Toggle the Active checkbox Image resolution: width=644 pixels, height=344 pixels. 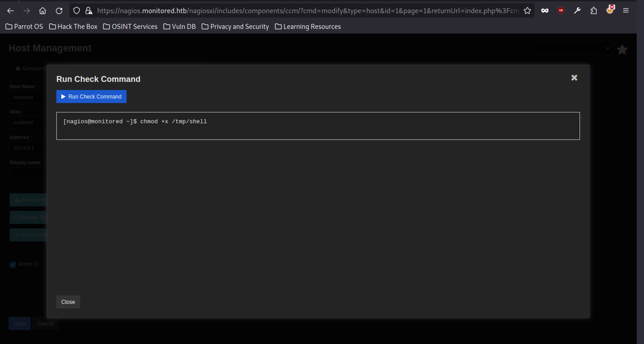[x=13, y=265]
